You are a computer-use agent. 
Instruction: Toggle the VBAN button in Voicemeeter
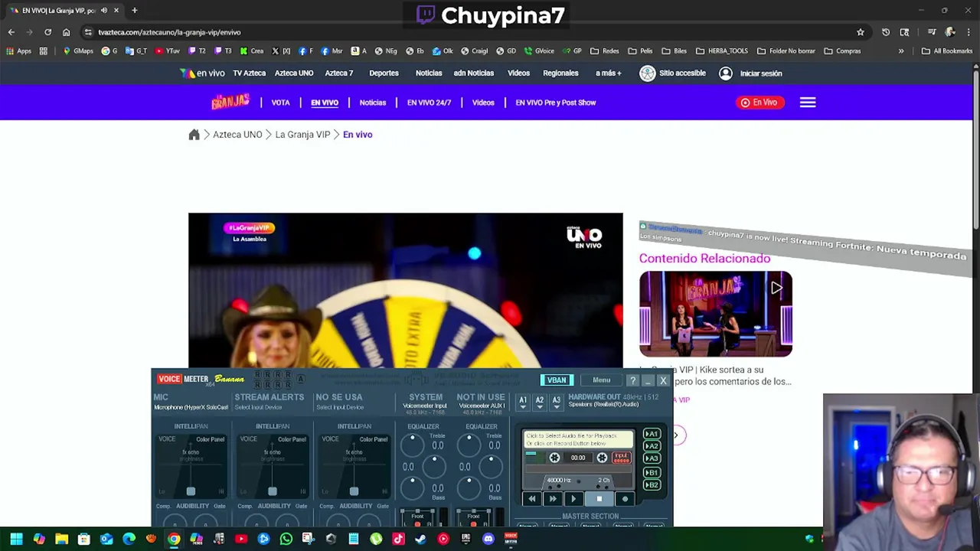(557, 380)
